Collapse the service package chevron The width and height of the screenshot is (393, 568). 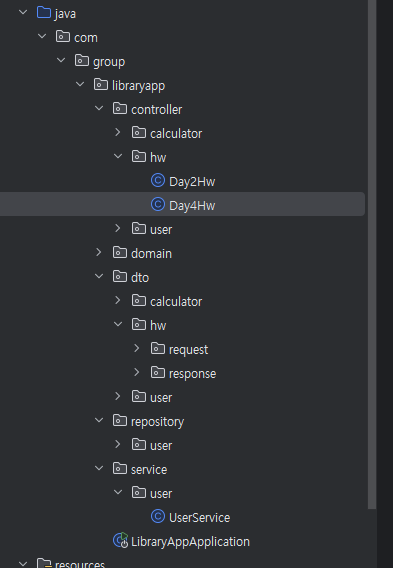click(99, 468)
